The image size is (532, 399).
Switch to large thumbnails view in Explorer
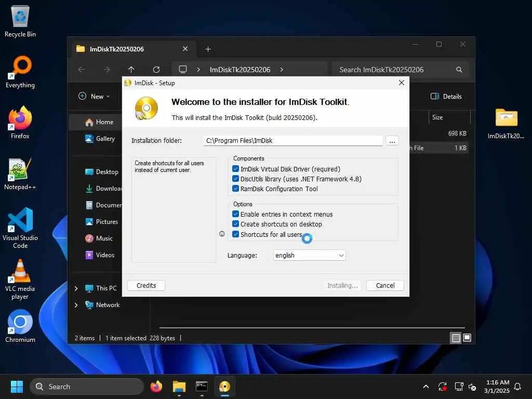point(467,338)
